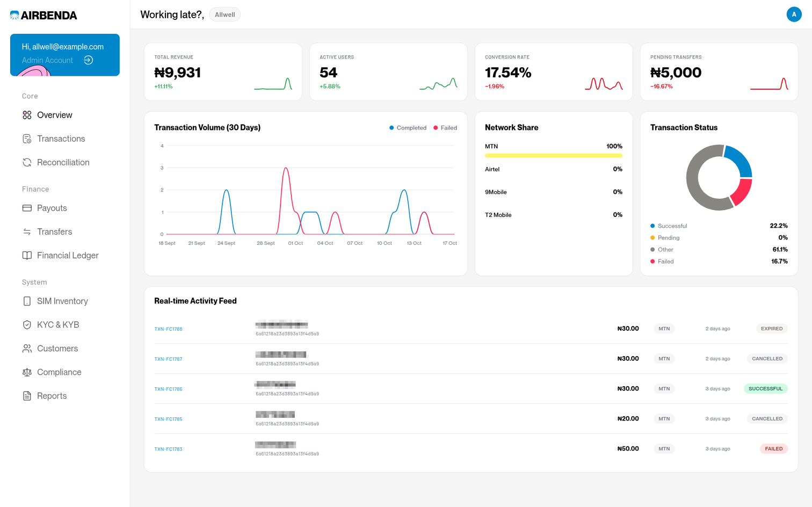Click the MTN yellow share bar
This screenshot has width=812, height=507.
coord(554,156)
